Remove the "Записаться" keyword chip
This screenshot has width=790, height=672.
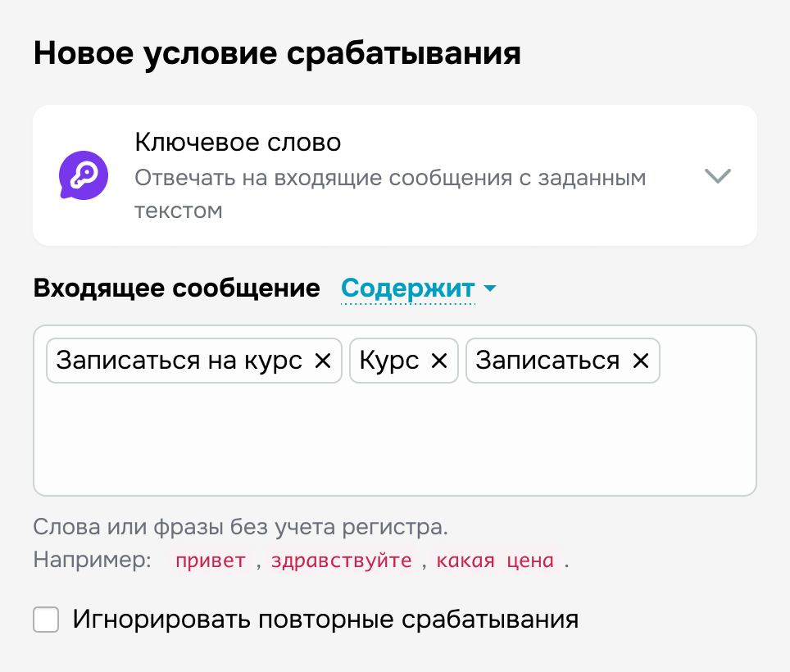coord(641,361)
